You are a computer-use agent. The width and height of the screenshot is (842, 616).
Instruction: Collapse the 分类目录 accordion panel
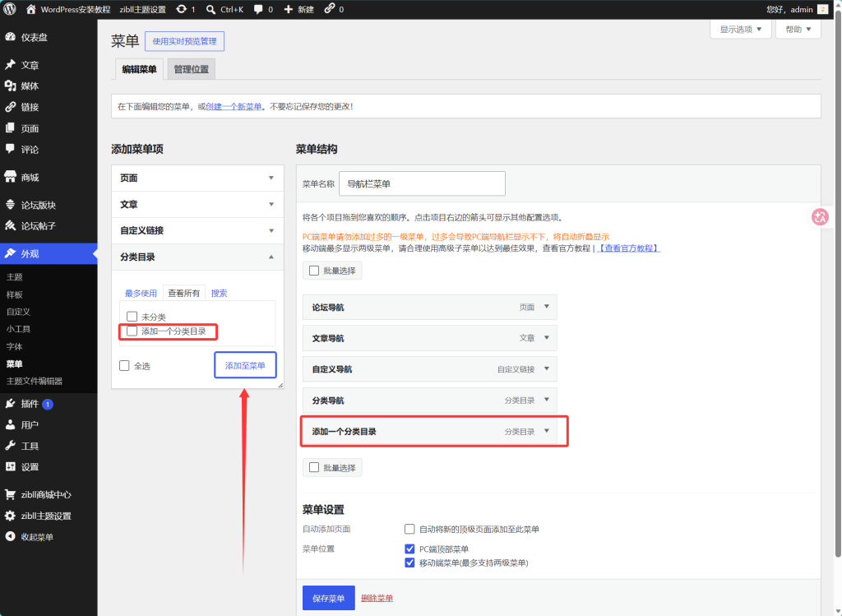[x=197, y=257]
